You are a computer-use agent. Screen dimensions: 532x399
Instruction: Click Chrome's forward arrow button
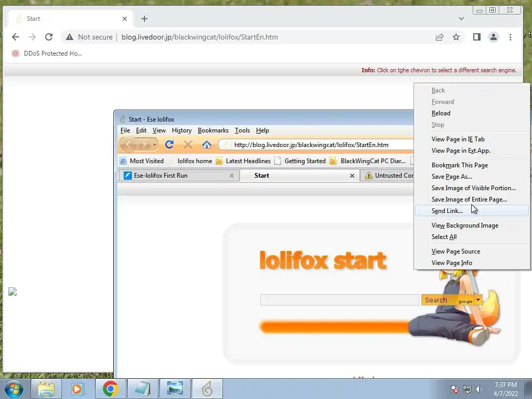tap(32, 37)
